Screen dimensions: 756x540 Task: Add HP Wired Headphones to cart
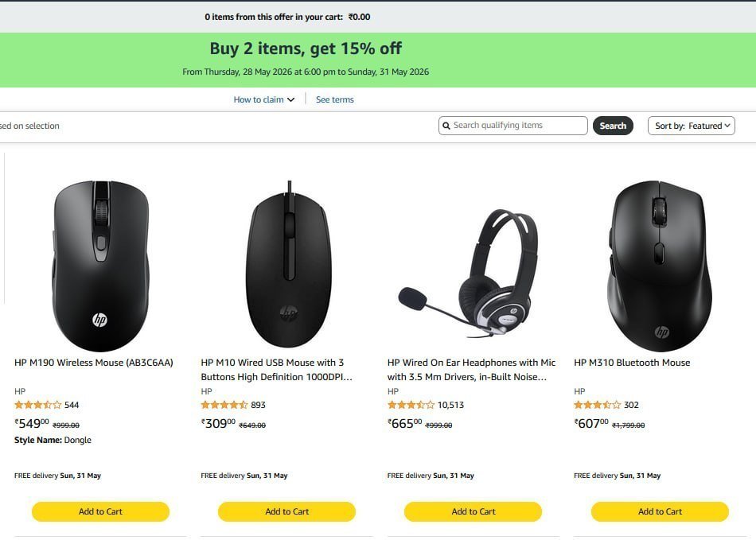click(473, 511)
